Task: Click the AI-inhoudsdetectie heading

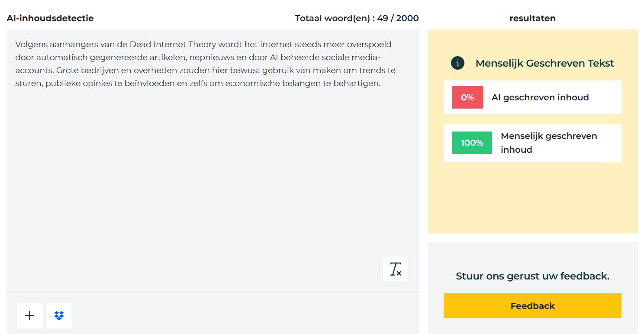Action: pos(50,18)
